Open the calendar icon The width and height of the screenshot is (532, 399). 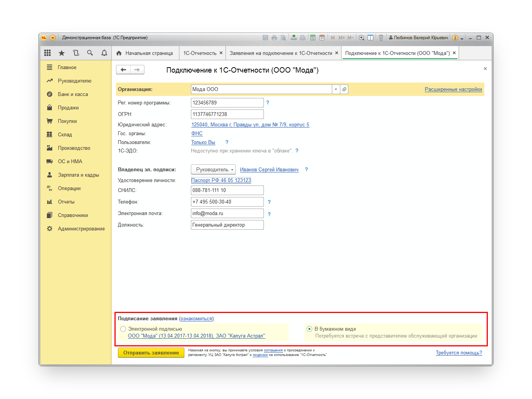[x=322, y=38]
